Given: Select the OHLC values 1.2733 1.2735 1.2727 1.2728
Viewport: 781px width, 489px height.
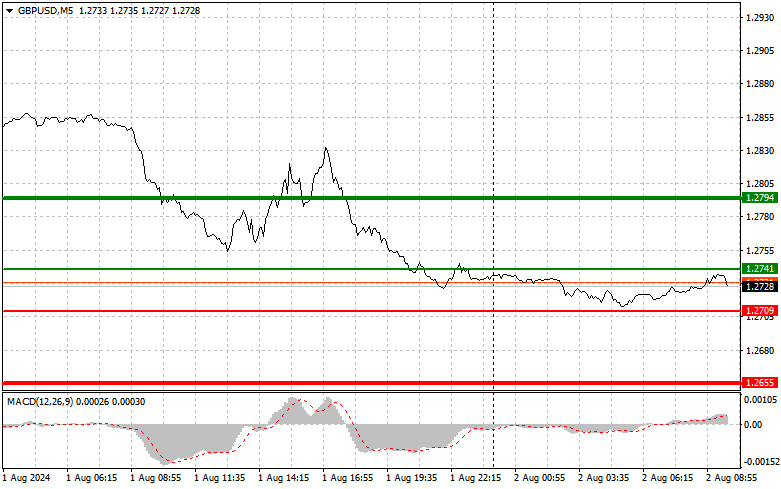Looking at the screenshot, I should [139, 10].
